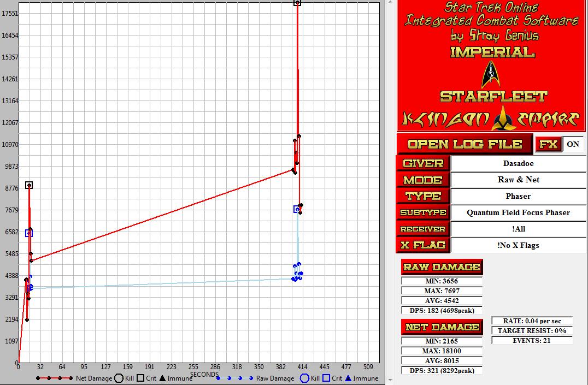
Task: Toggle the FX button
Action: (x=548, y=144)
